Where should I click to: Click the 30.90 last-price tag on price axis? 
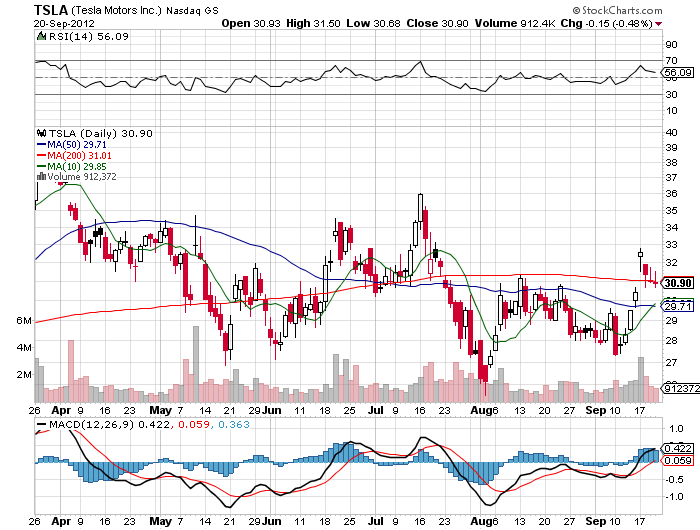point(678,283)
